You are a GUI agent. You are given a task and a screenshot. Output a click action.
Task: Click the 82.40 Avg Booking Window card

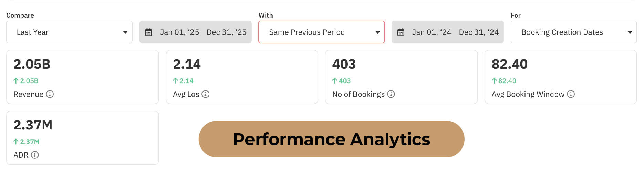click(561, 77)
